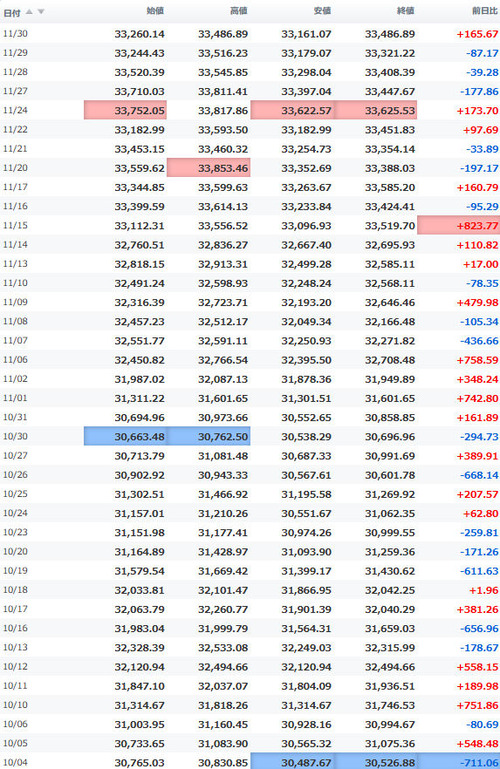Sort dates ascending with the up arrow

29,11
